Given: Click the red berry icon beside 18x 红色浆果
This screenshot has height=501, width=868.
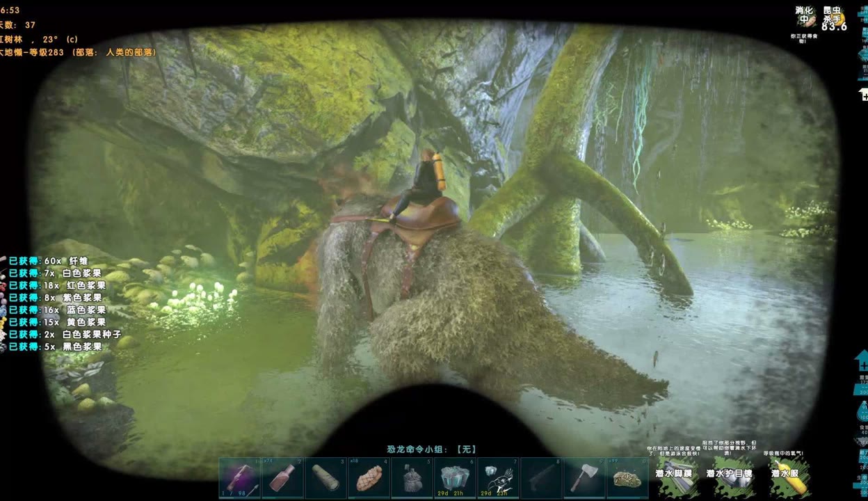Looking at the screenshot, I should tap(3, 285).
